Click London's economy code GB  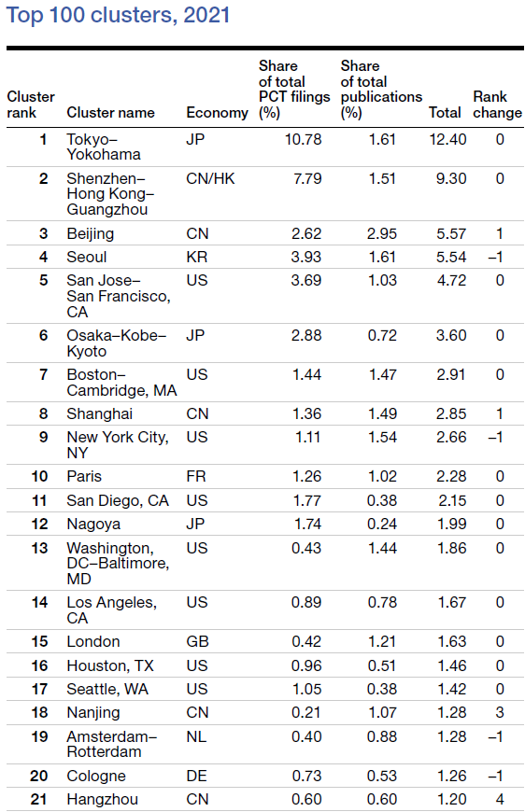[x=197, y=641]
